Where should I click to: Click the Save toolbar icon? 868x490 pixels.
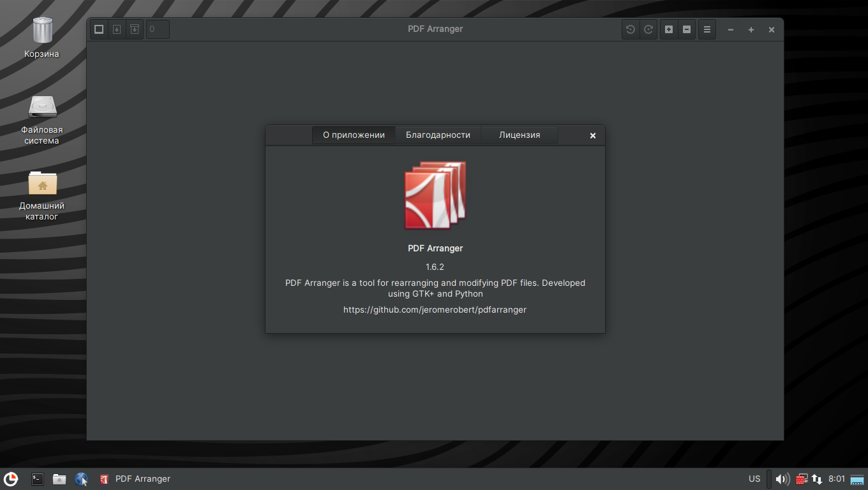(x=117, y=29)
